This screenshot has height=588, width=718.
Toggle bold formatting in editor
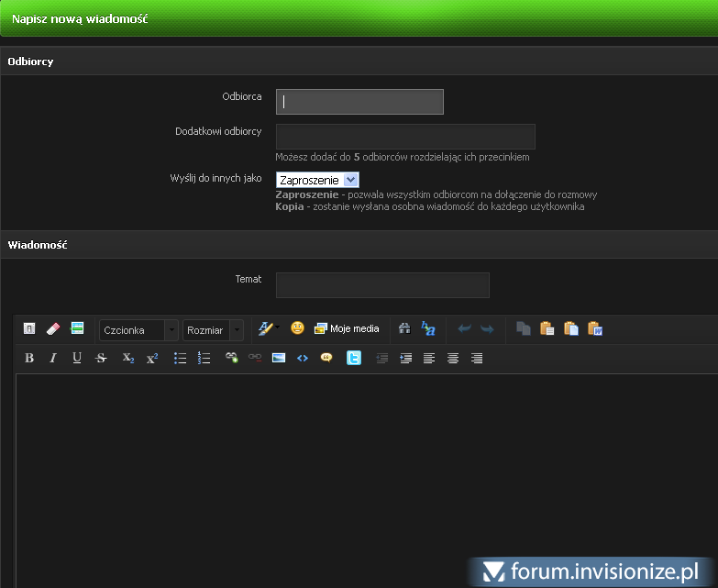29,358
